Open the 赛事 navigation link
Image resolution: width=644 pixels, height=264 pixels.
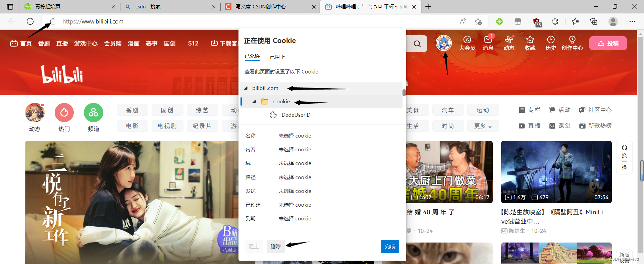(x=152, y=44)
